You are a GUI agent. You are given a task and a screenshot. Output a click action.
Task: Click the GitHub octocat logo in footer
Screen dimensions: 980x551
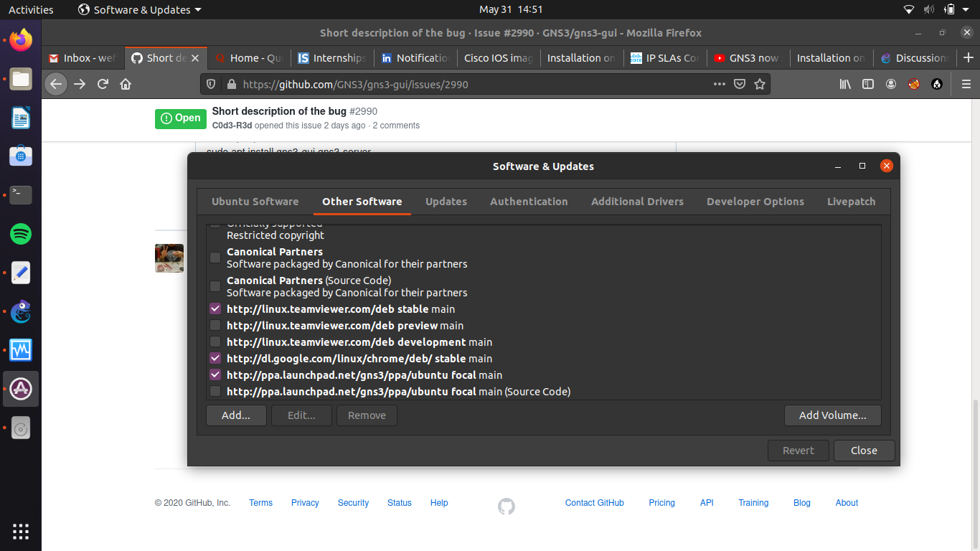coord(506,506)
